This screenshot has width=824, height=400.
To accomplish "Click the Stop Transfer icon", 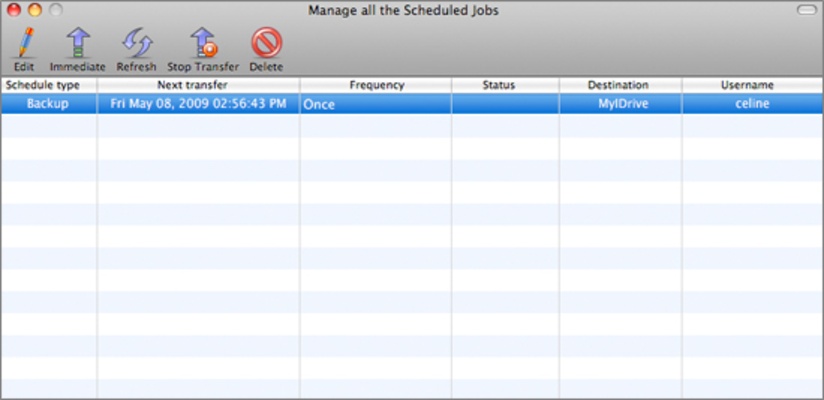I will pyautogui.click(x=204, y=43).
